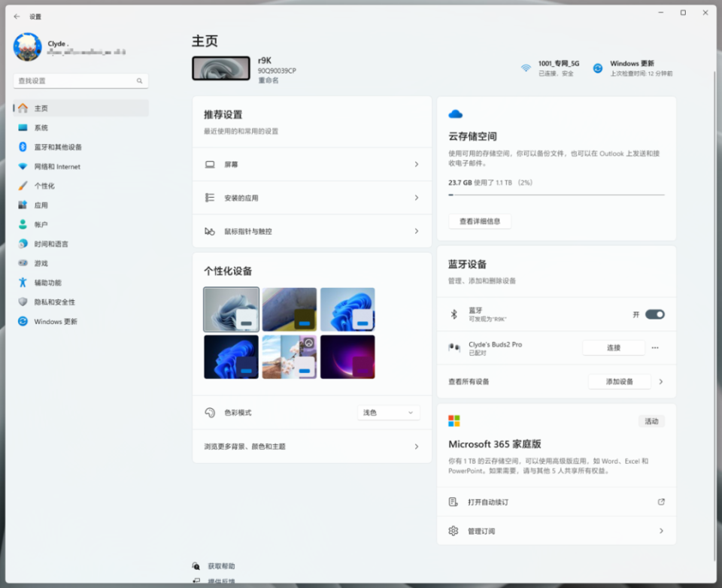Expand the 屏幕 recommended setting
This screenshot has width=722, height=588.
coord(311,164)
